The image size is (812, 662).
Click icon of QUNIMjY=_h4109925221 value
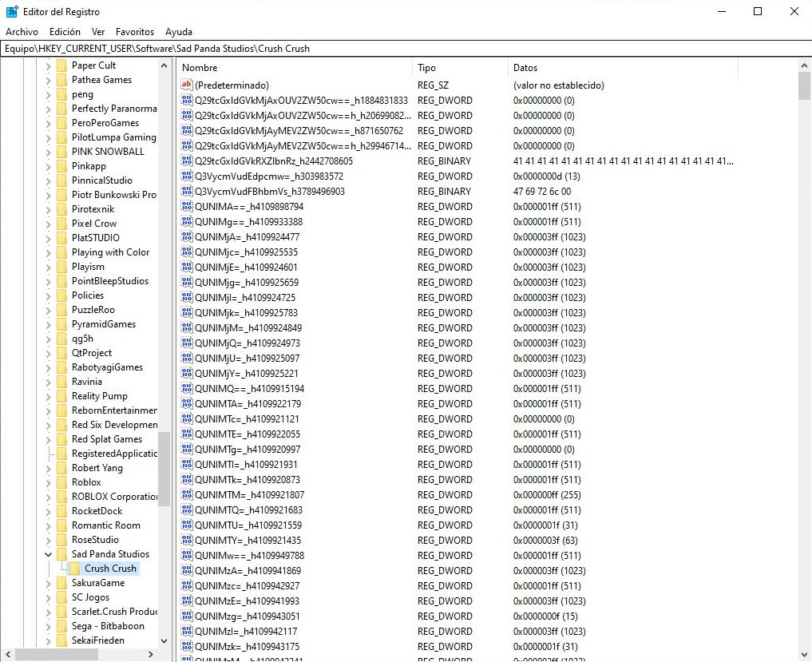[186, 373]
